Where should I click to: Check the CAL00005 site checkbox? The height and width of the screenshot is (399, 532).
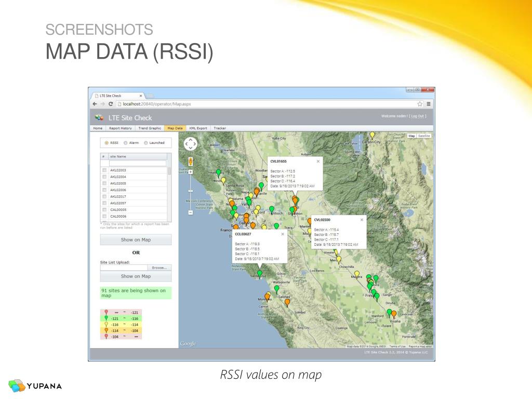[104, 210]
